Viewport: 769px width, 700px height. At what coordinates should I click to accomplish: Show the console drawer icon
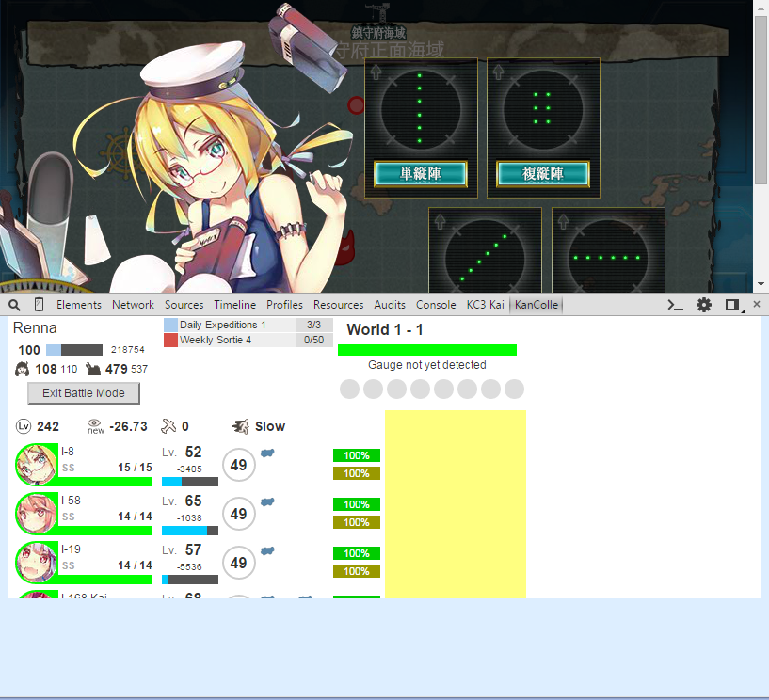pos(675,305)
